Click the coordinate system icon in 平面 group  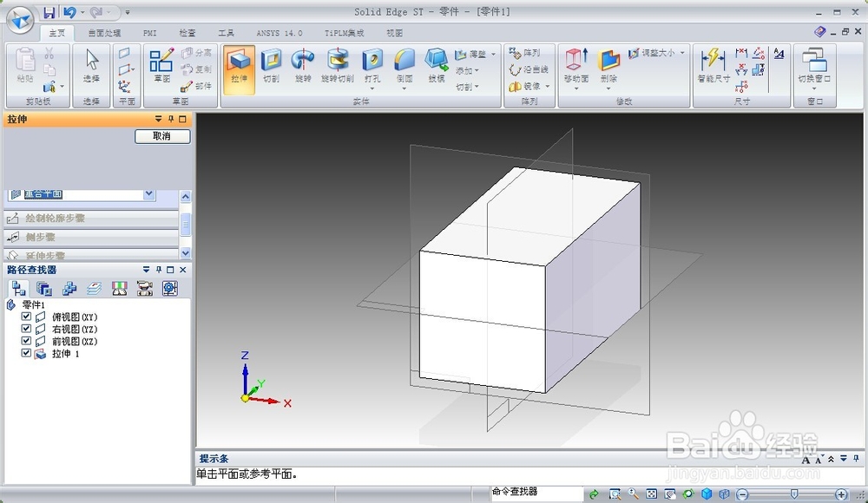pyautogui.click(x=124, y=87)
